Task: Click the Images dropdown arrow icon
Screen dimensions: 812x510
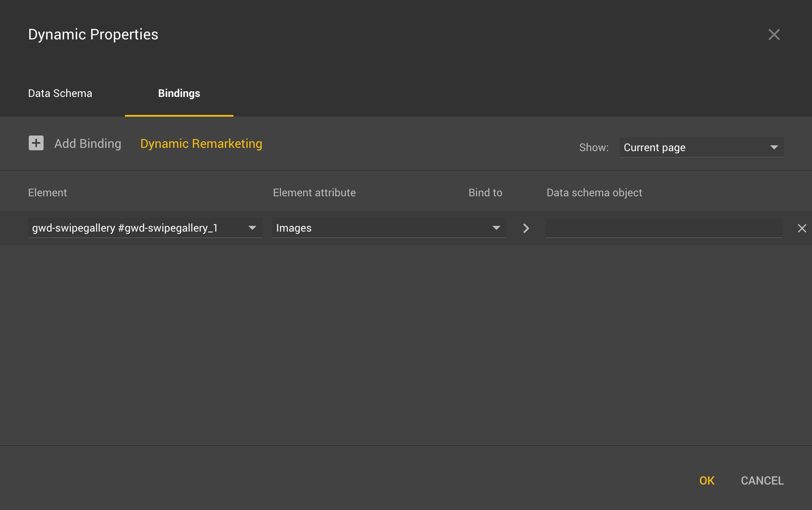Action: pos(496,228)
